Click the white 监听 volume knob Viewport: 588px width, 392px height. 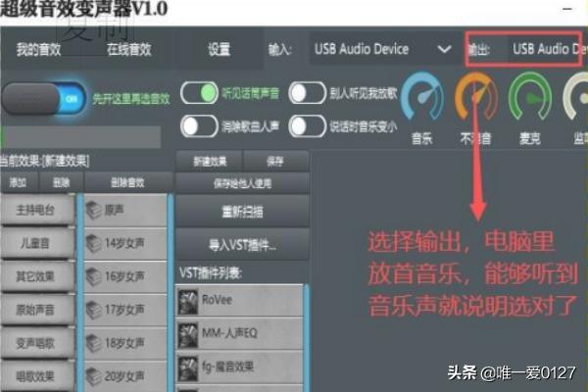[x=576, y=97]
